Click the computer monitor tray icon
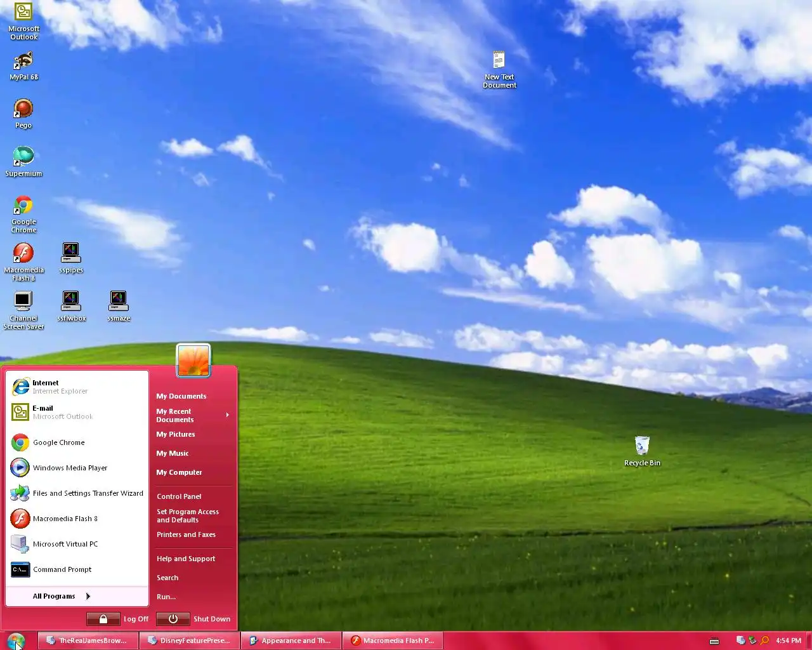812x650 pixels. [740, 640]
